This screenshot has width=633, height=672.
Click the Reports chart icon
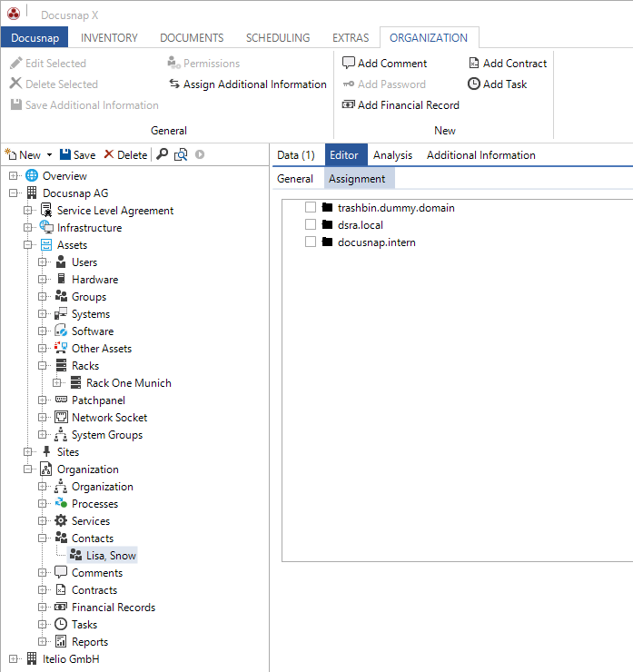tap(61, 641)
